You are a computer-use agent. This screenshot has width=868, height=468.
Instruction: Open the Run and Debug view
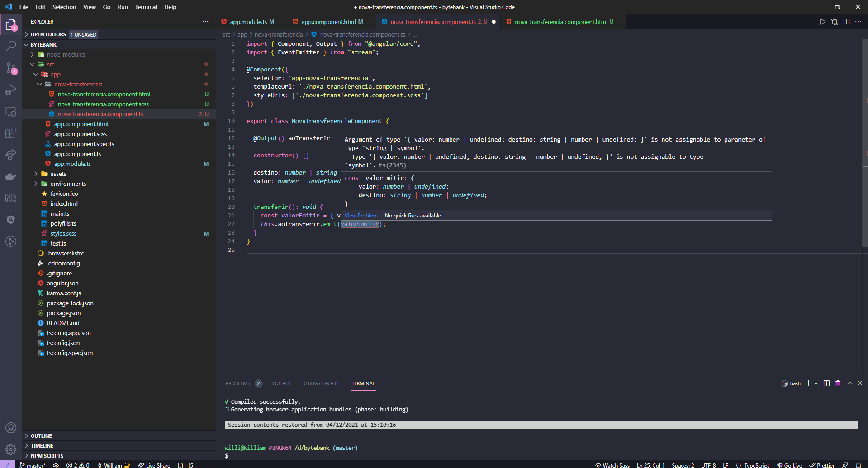click(11, 90)
